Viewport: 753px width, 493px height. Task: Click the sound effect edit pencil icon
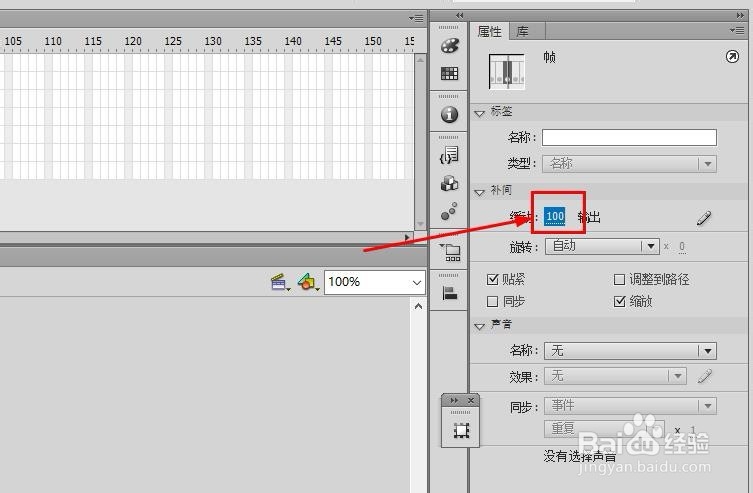[704, 376]
